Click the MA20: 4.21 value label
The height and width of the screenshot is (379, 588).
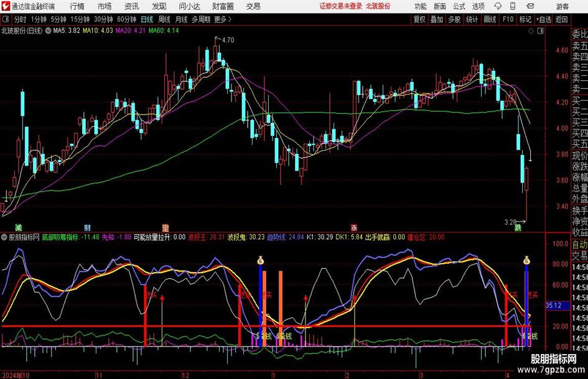pyautogui.click(x=130, y=30)
